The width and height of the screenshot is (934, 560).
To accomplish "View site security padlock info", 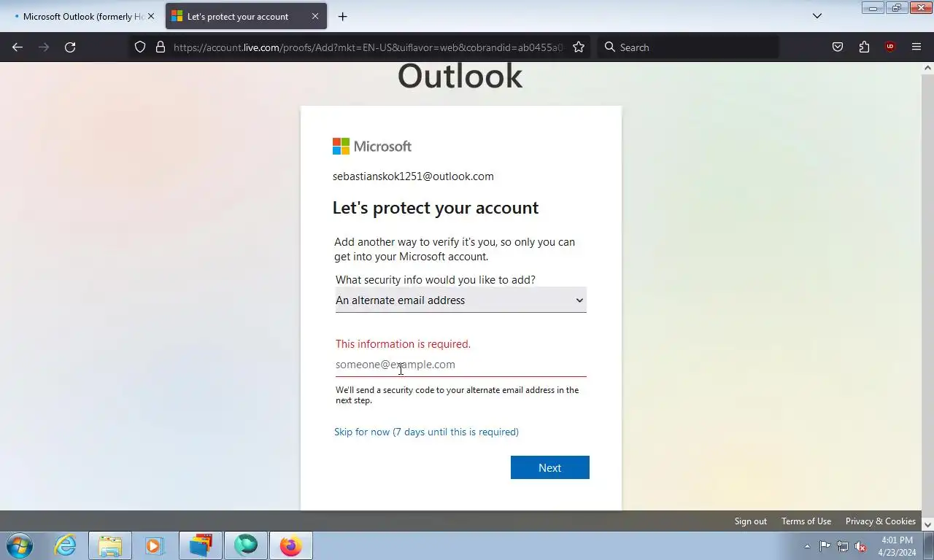I will pos(161,47).
